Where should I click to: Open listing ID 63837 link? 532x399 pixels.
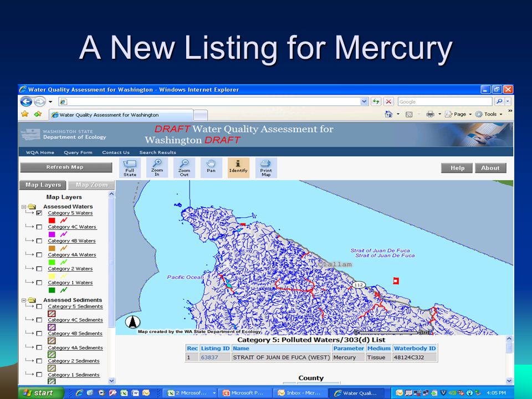[x=209, y=357]
